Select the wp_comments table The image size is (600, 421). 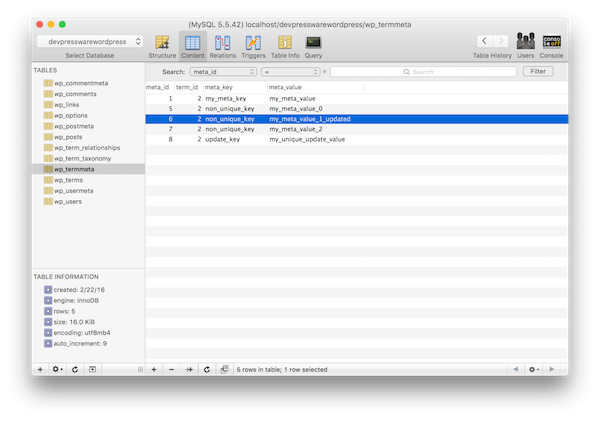88,94
